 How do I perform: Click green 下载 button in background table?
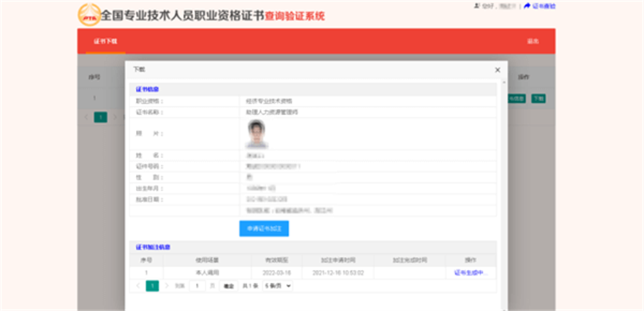538,99
